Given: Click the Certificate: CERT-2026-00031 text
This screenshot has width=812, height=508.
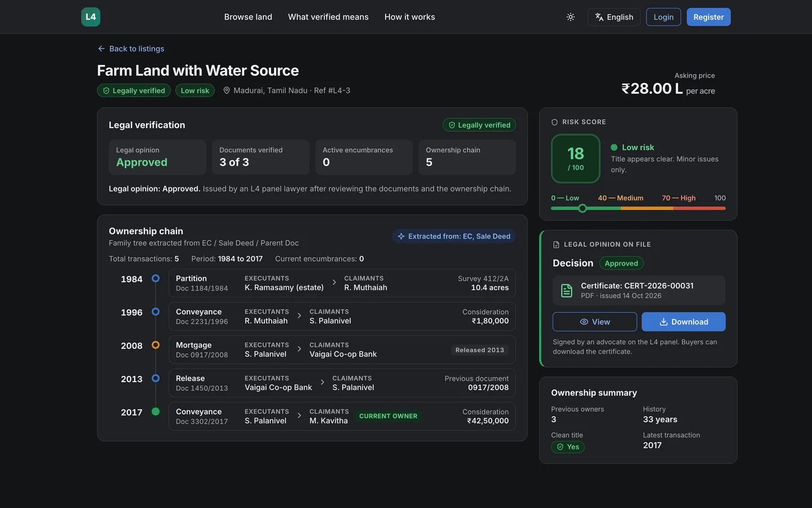Looking at the screenshot, I should 637,286.
